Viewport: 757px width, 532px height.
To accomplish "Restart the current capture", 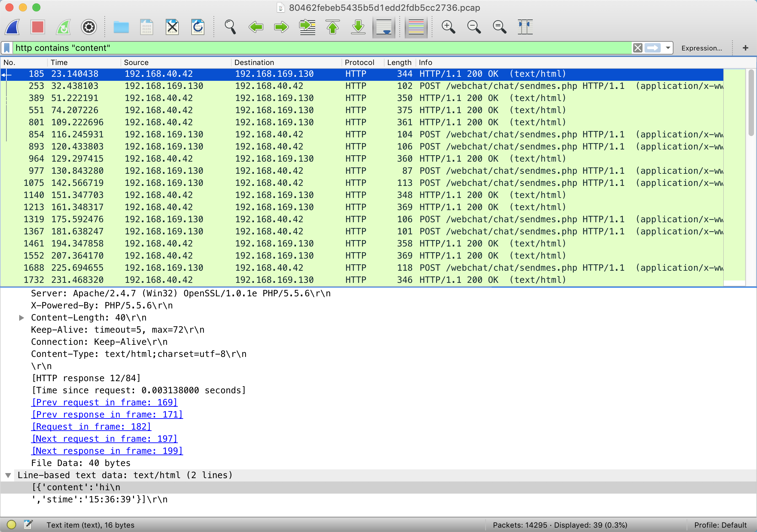I will (x=63, y=27).
